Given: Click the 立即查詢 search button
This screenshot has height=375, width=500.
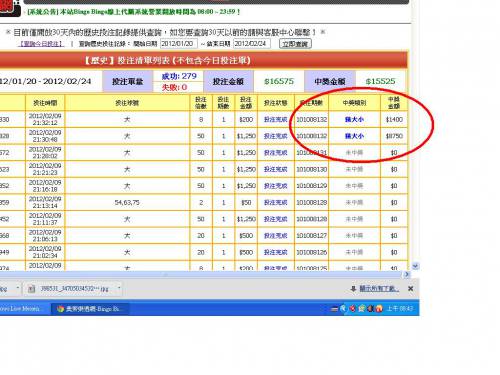Looking at the screenshot, I should [x=295, y=44].
